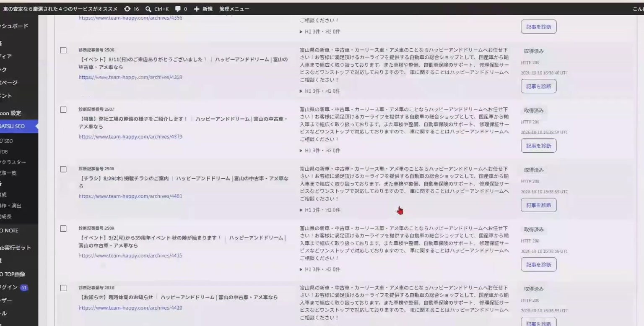Screen dimensions: 644x326
Task: Click 記事を診断 button for archives/4356 row
Action: click(539, 27)
